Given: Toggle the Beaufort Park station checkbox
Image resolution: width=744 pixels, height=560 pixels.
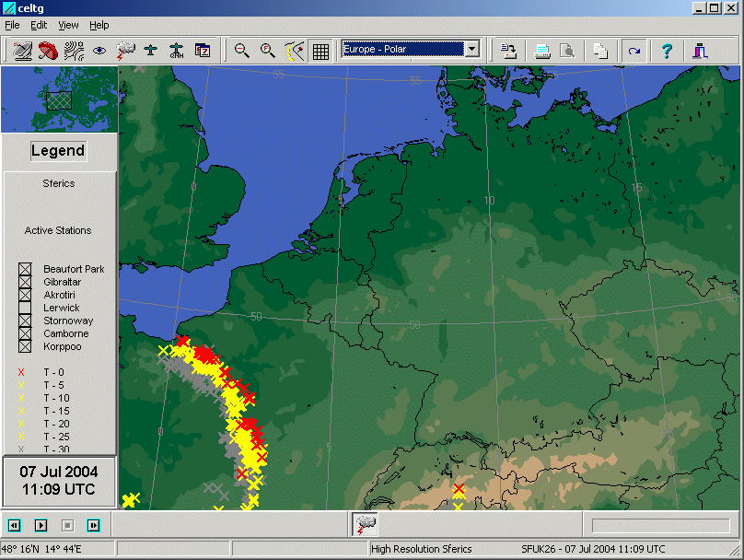Looking at the screenshot, I should [25, 269].
